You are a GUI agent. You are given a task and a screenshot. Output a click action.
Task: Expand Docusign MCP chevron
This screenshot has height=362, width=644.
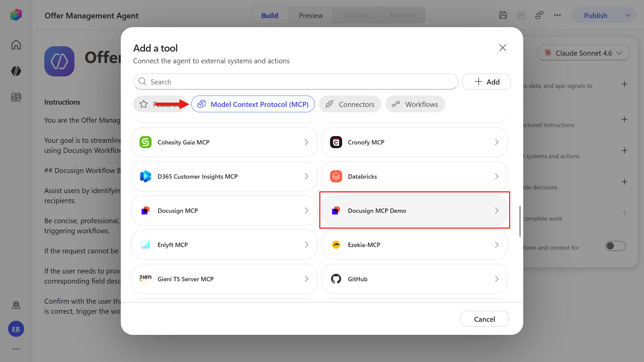(x=307, y=210)
